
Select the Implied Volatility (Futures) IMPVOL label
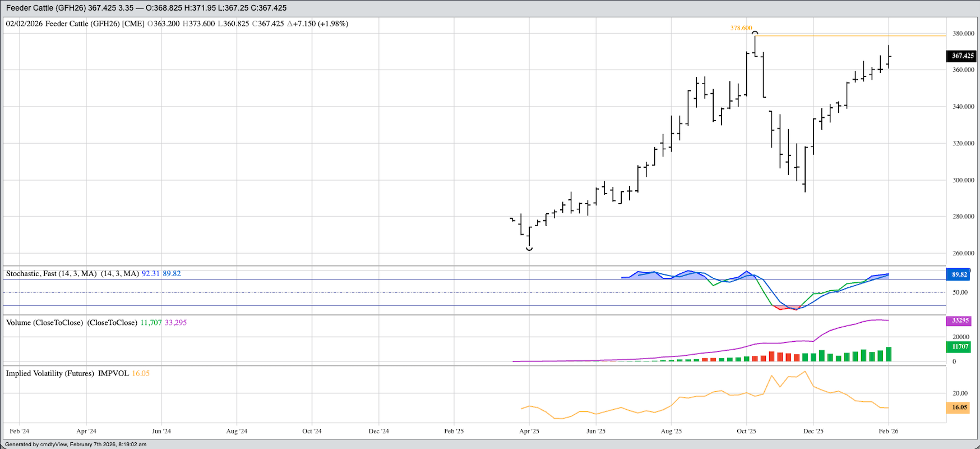[x=67, y=373]
